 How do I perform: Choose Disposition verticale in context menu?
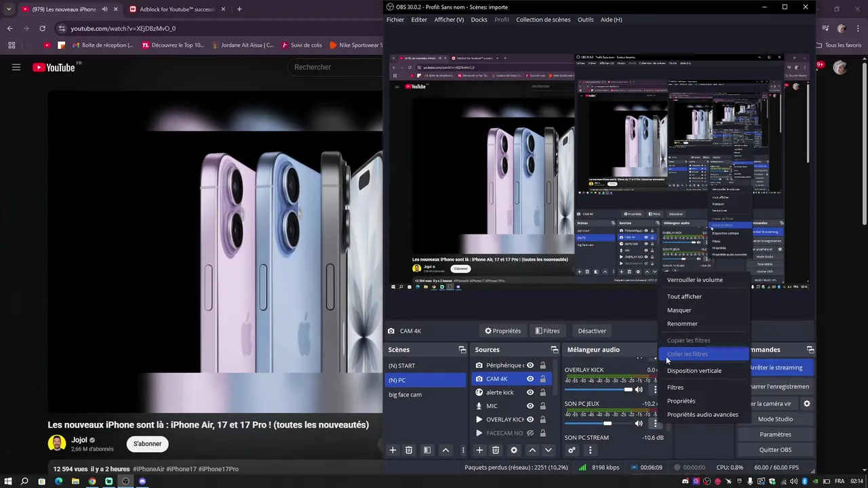point(703,371)
